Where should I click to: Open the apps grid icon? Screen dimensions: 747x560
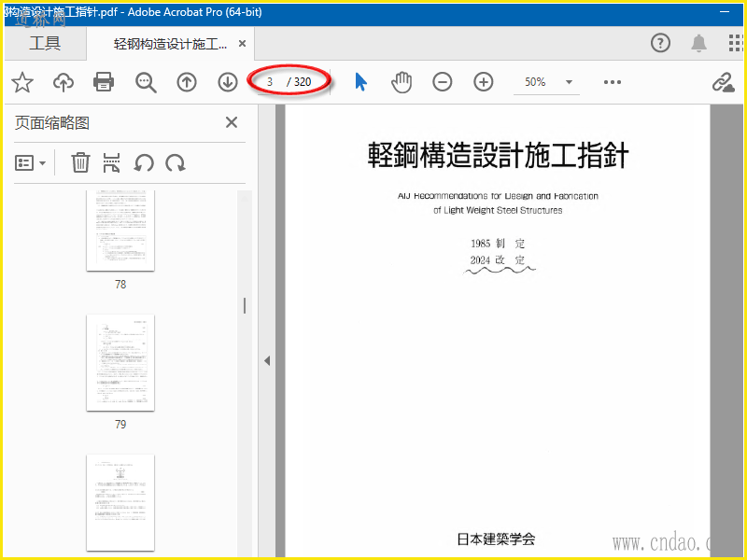(736, 43)
